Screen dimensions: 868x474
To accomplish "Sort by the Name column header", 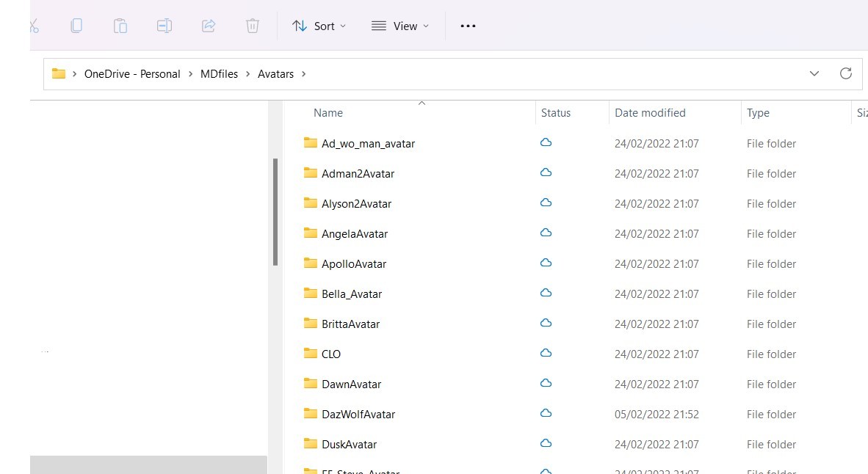I will 328,113.
